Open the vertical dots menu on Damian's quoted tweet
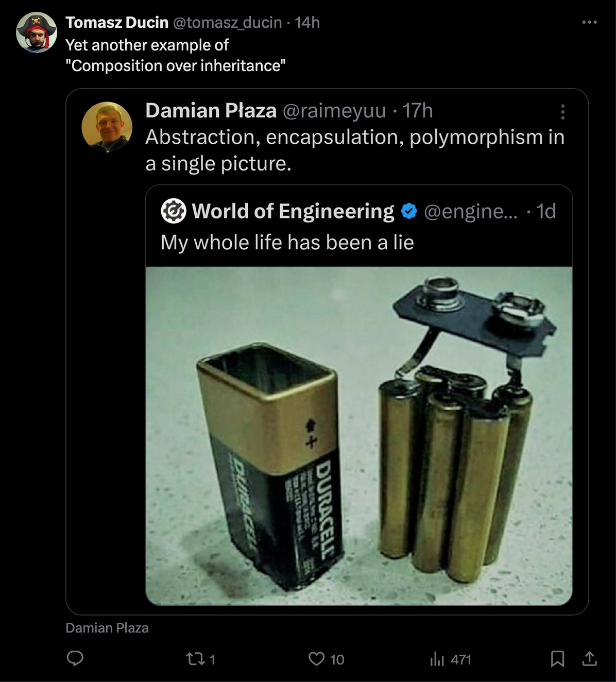The height and width of the screenshot is (682, 616). click(x=562, y=112)
